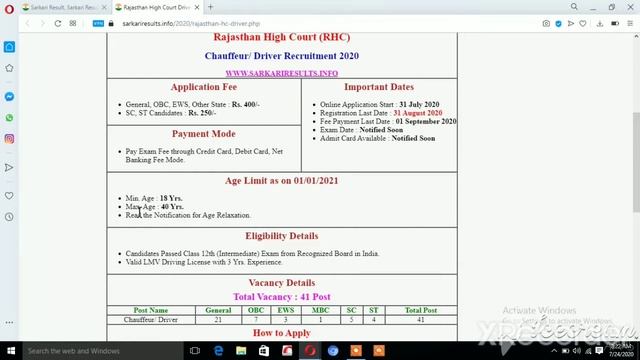640x360 pixels.
Task: Open WhatsApp in sidebar
Action: [9, 118]
